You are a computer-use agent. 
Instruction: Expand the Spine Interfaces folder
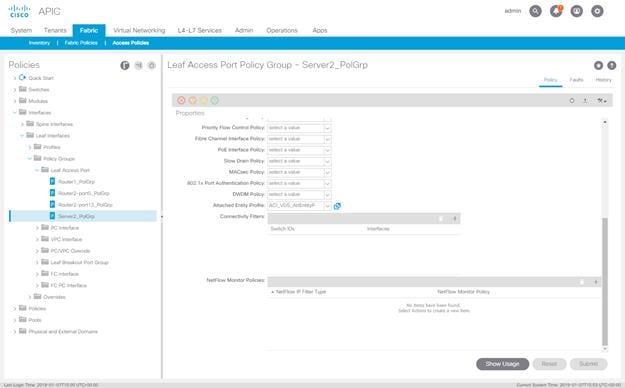click(x=22, y=124)
